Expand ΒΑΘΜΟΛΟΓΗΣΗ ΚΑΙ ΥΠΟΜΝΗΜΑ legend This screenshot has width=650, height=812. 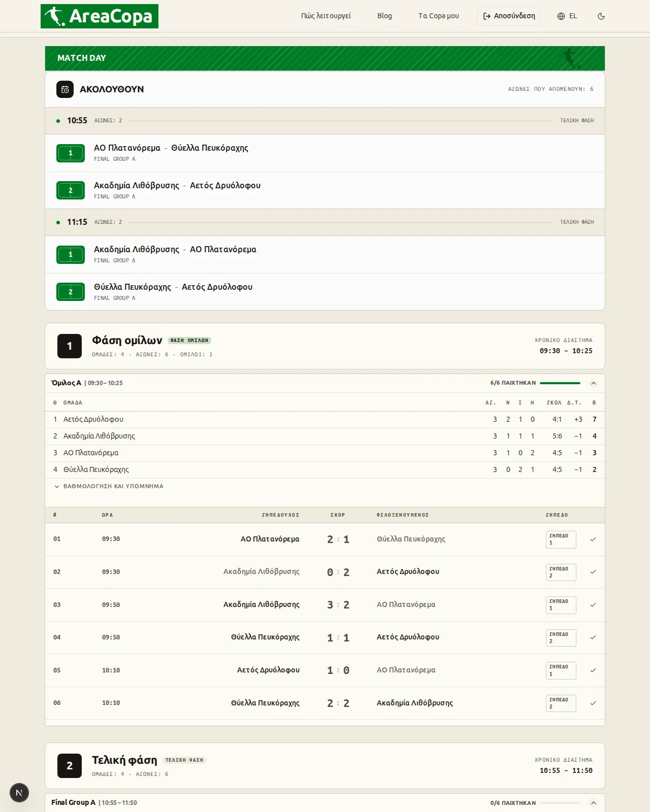coord(109,486)
